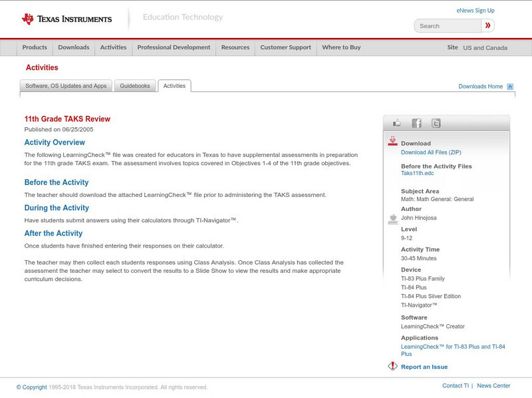
Task: Click the 30-45 Minutes activity time
Action: click(419, 258)
